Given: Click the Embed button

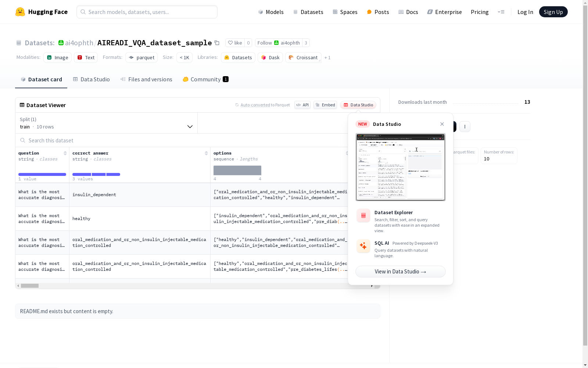Looking at the screenshot, I should coord(325,105).
